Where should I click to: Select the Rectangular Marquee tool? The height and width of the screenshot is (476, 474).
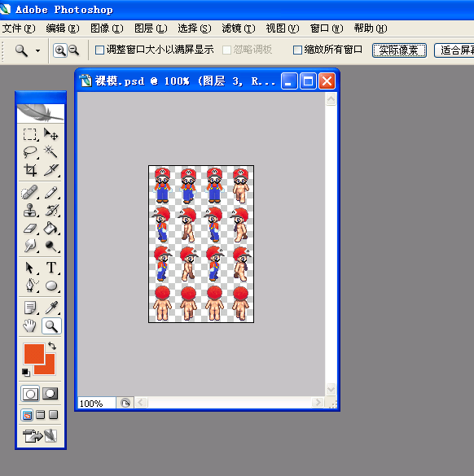tap(30, 134)
